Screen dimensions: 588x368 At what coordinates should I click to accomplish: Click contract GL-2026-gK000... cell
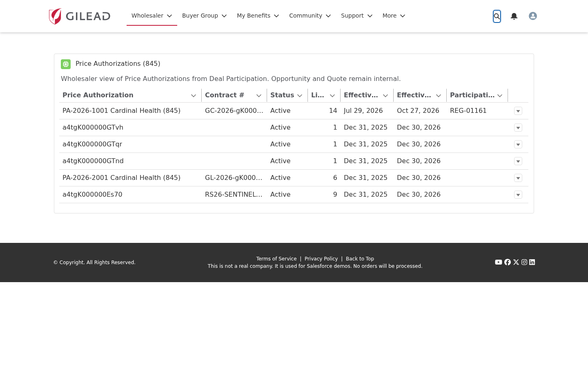234,178
